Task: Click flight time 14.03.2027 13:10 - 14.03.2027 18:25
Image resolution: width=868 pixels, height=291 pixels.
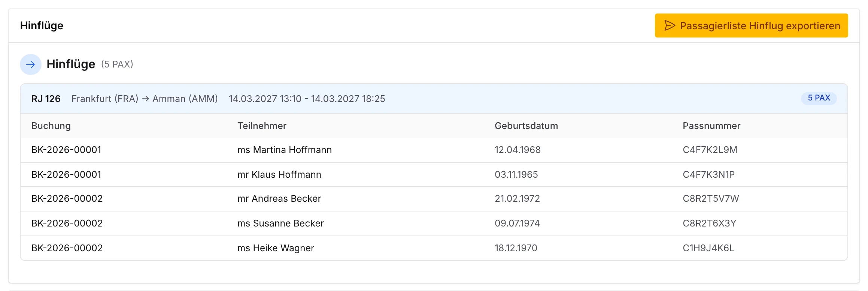Action: [307, 99]
